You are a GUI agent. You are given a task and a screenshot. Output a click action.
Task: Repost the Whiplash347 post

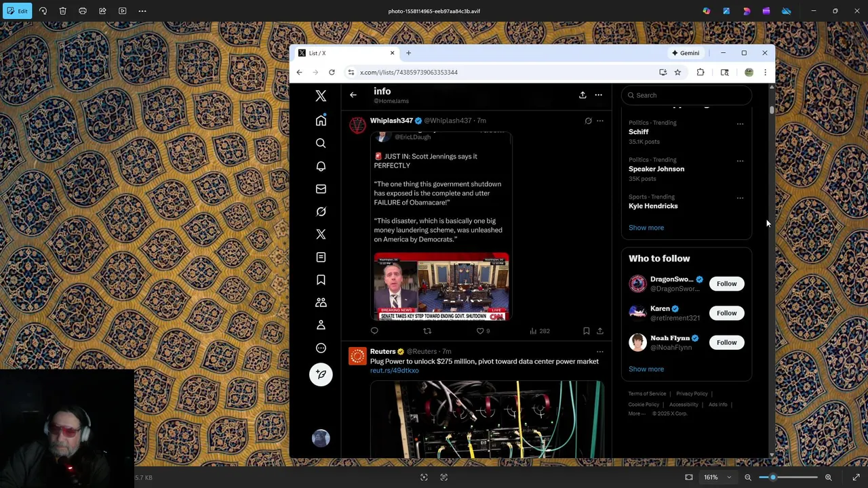(x=427, y=331)
